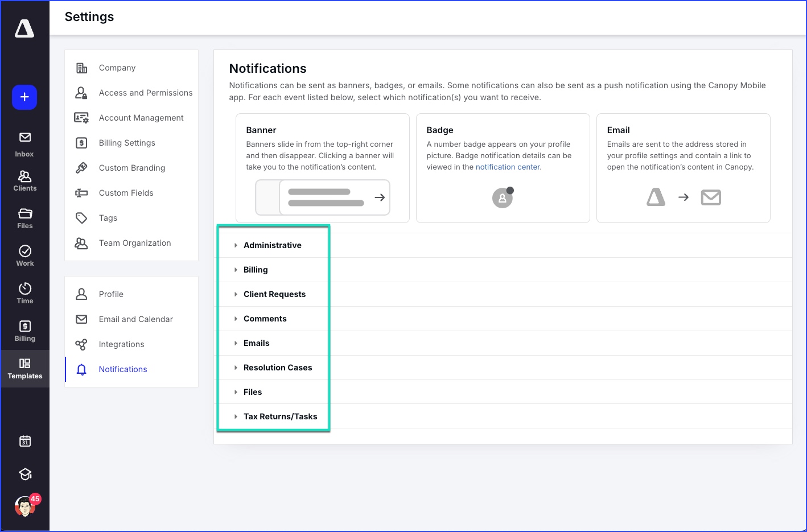Expand the Emails section arrow
Image resolution: width=807 pixels, height=532 pixels.
click(236, 343)
